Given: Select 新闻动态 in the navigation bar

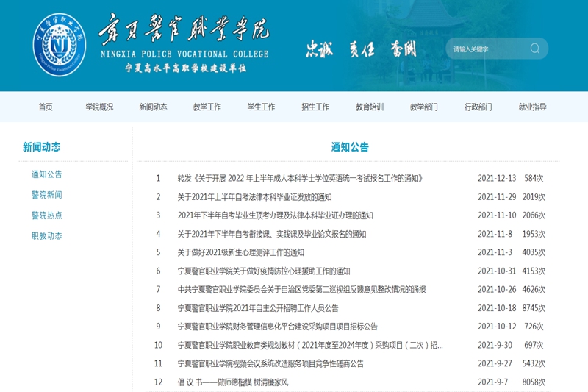Looking at the screenshot, I should (x=153, y=107).
